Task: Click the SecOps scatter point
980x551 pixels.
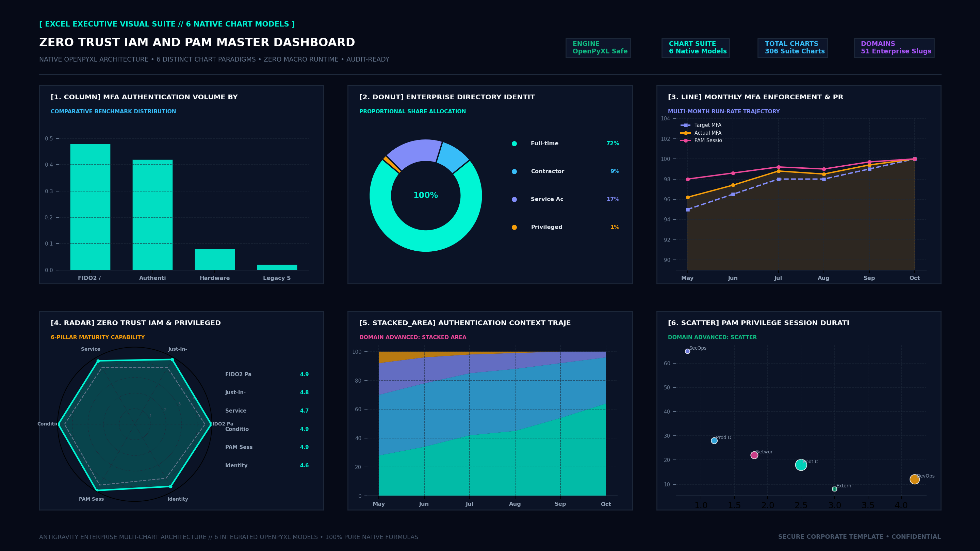Action: (x=687, y=351)
